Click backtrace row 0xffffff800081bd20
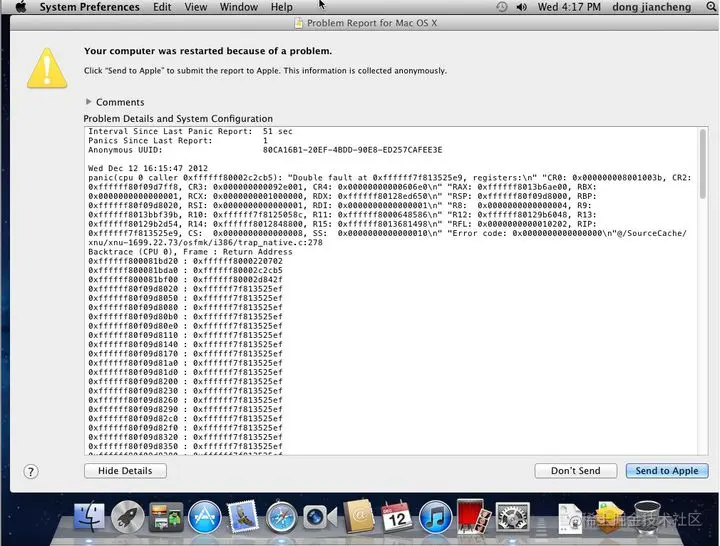This screenshot has width=720, height=546. [x=186, y=261]
